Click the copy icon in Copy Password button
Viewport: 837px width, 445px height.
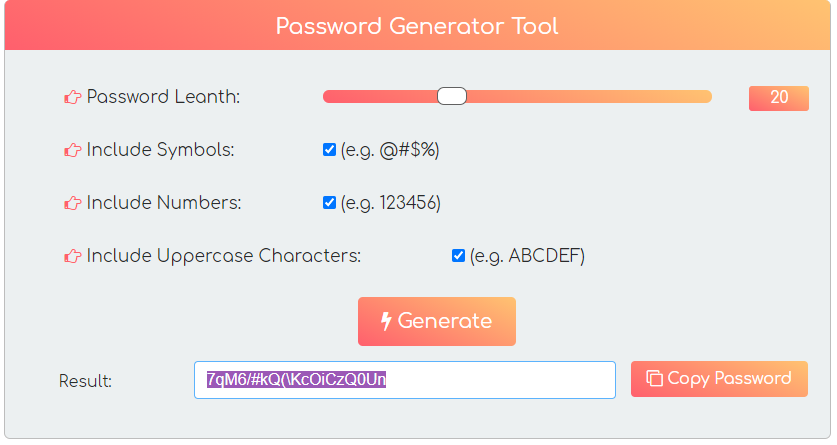coord(654,378)
